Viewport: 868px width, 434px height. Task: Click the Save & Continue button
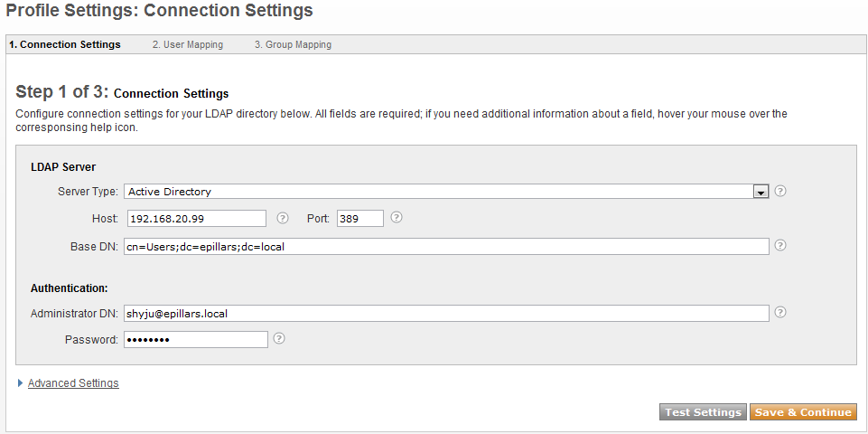click(x=803, y=411)
